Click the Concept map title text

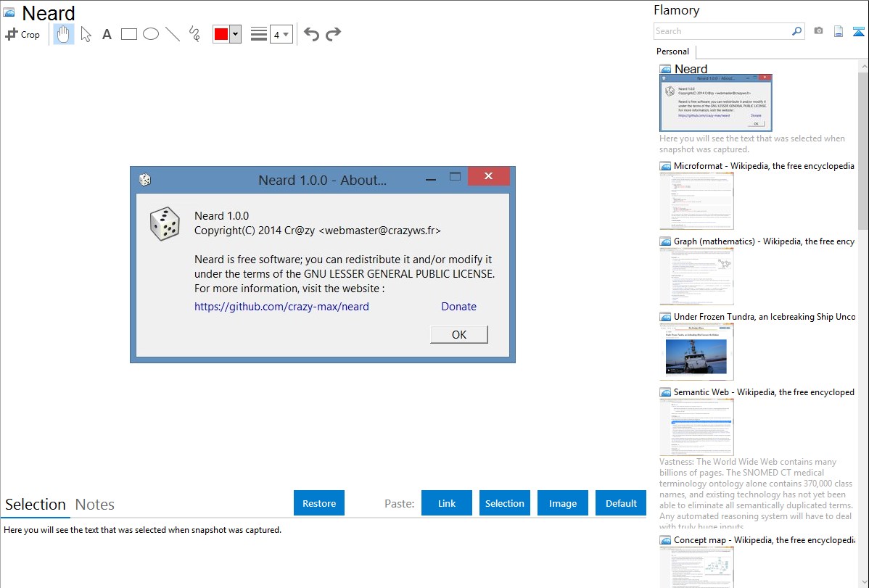(764, 539)
